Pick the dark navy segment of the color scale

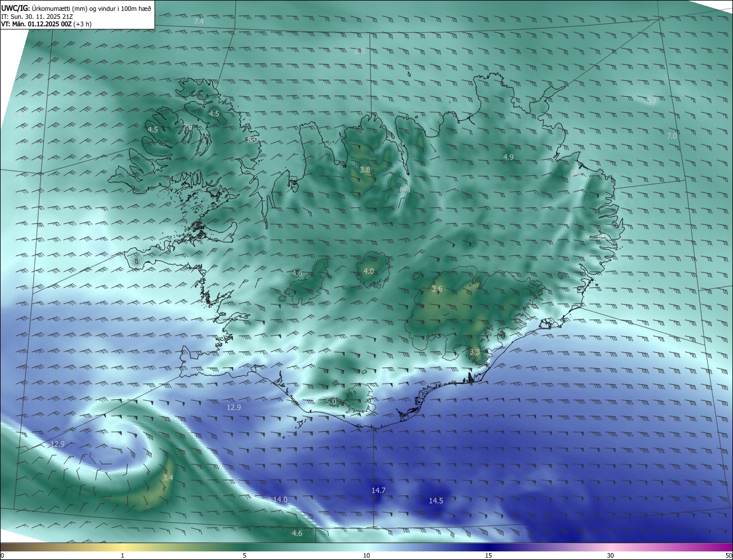pyautogui.click(x=488, y=547)
